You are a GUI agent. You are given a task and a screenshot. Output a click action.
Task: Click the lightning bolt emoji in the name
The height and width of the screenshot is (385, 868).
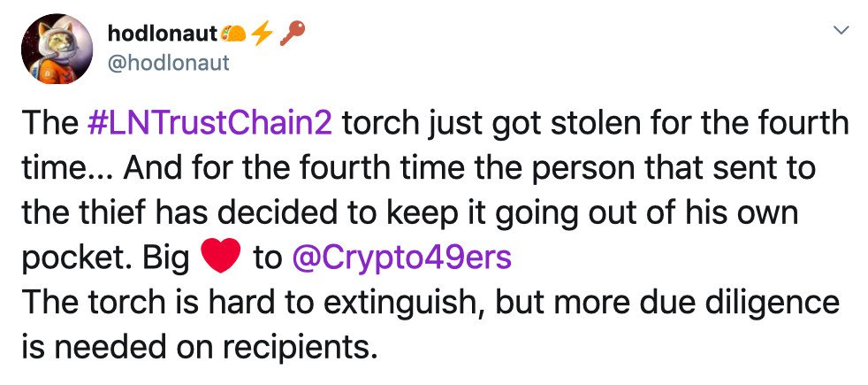pos(261,33)
